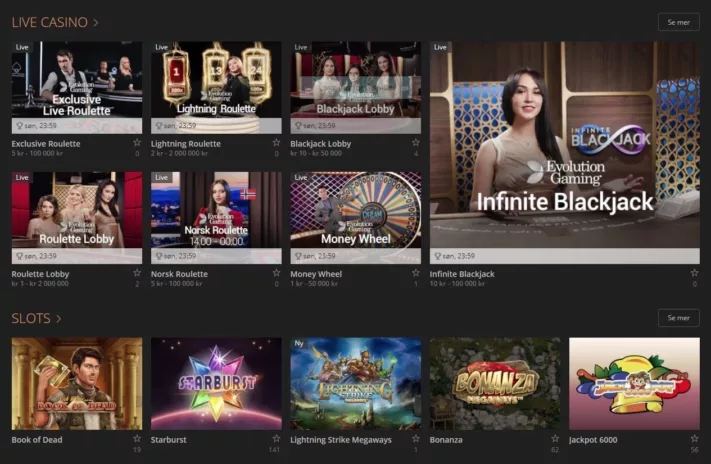
Task: Click the Money Wheel title text
Action: 316,274
